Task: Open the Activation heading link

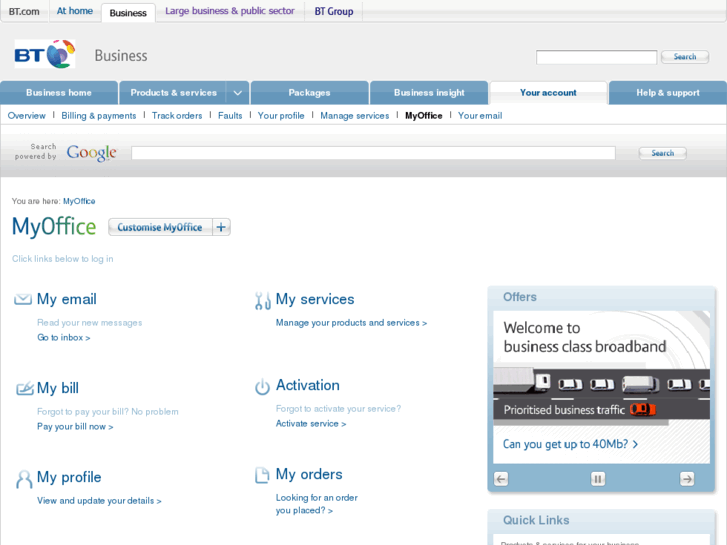Action: click(x=308, y=385)
